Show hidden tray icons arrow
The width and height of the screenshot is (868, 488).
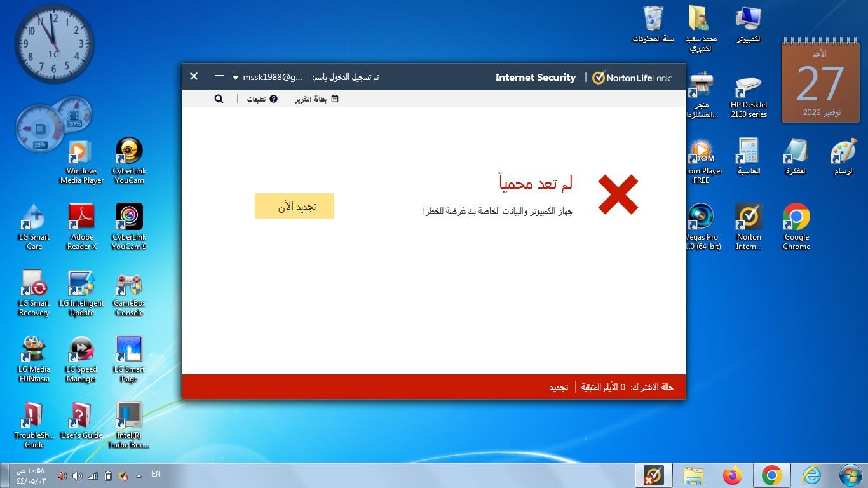click(x=139, y=475)
